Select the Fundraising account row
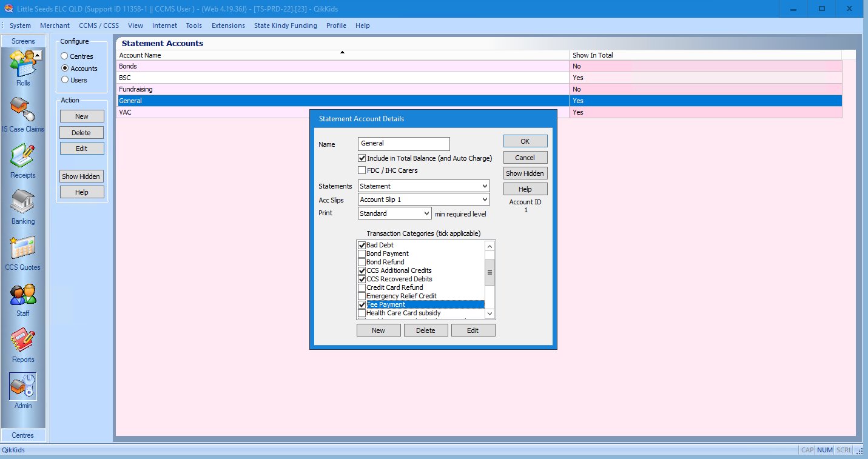The image size is (868, 459). point(479,89)
